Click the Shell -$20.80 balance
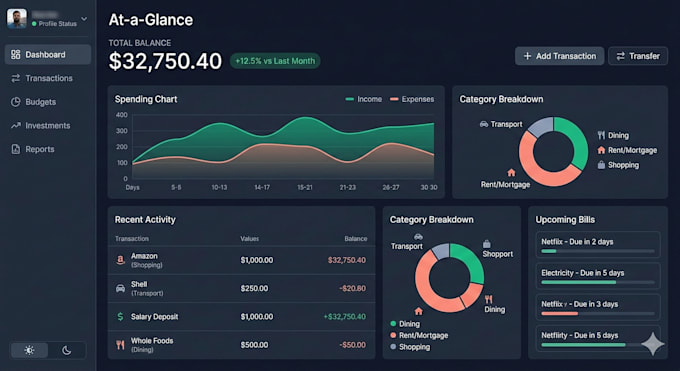 coord(353,289)
